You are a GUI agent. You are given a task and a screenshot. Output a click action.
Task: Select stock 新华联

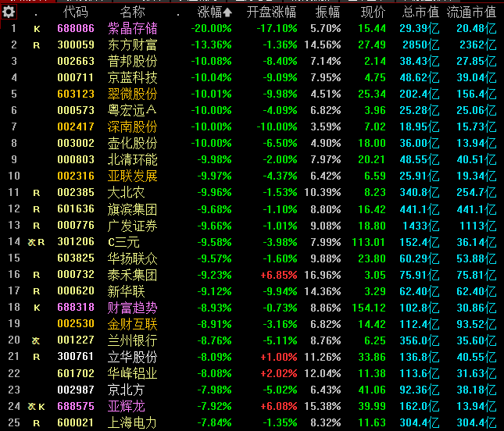click(x=126, y=291)
